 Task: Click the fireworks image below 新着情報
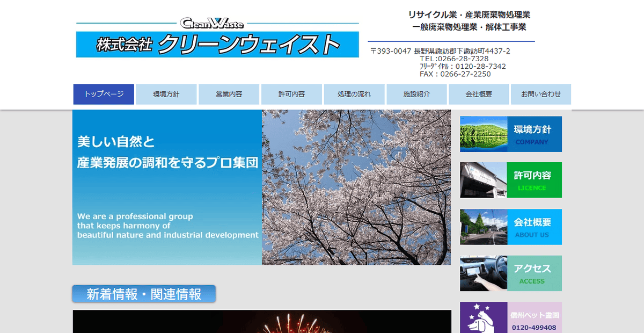[x=261, y=321]
